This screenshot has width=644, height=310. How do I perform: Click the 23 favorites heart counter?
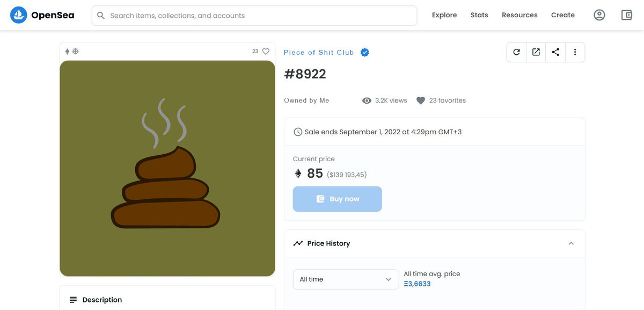pyautogui.click(x=441, y=100)
